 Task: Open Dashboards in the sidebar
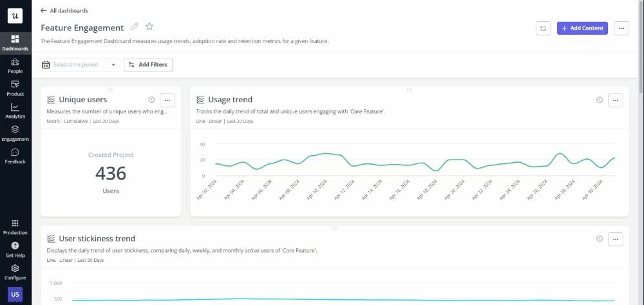pos(15,43)
